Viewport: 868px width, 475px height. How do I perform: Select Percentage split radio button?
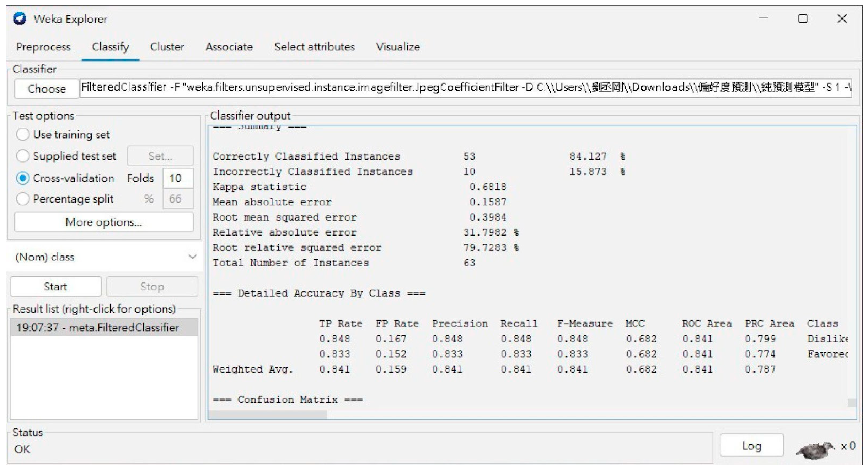pos(22,199)
